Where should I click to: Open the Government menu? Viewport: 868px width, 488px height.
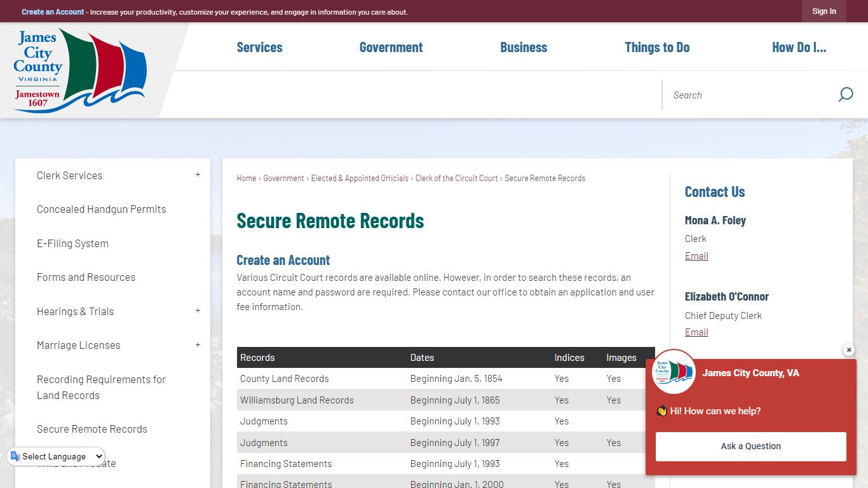[391, 47]
